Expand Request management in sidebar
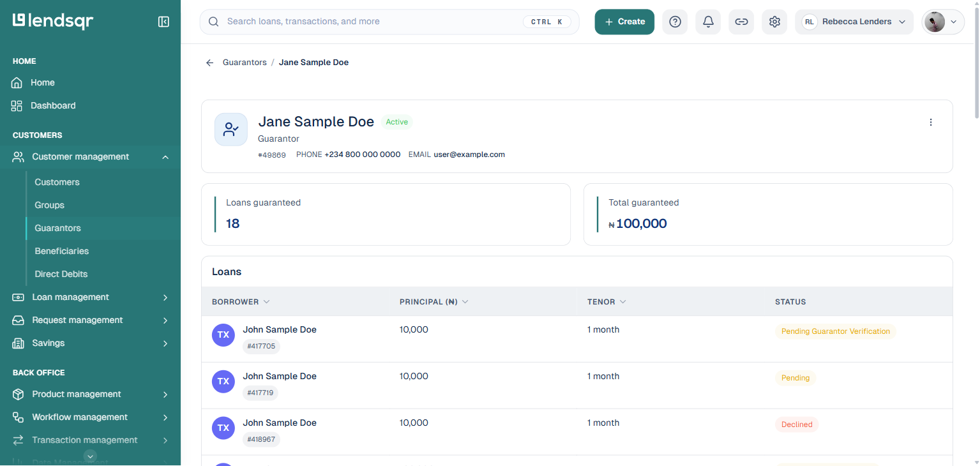Image resolution: width=980 pixels, height=466 pixels. (90, 320)
